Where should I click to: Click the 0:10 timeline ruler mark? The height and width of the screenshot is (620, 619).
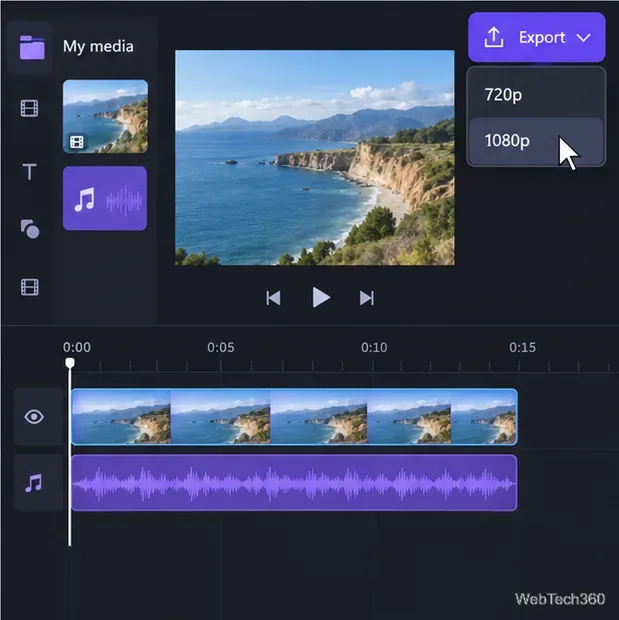(x=374, y=348)
